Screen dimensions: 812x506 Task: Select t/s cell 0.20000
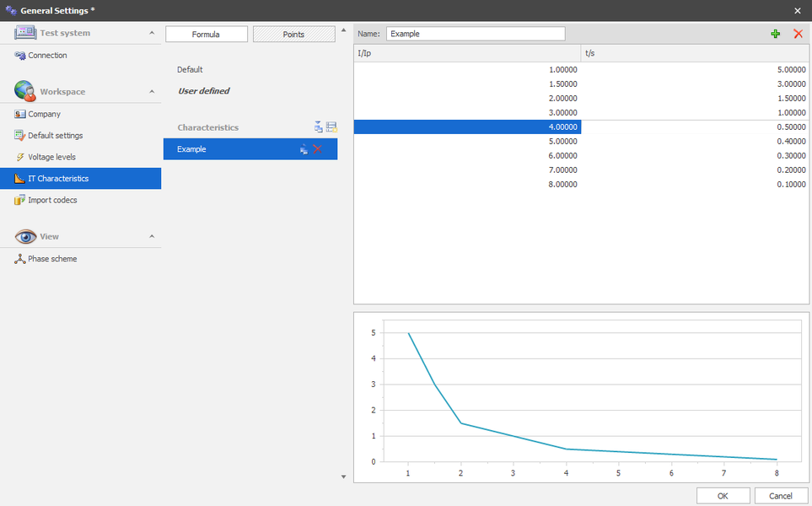tap(695, 170)
